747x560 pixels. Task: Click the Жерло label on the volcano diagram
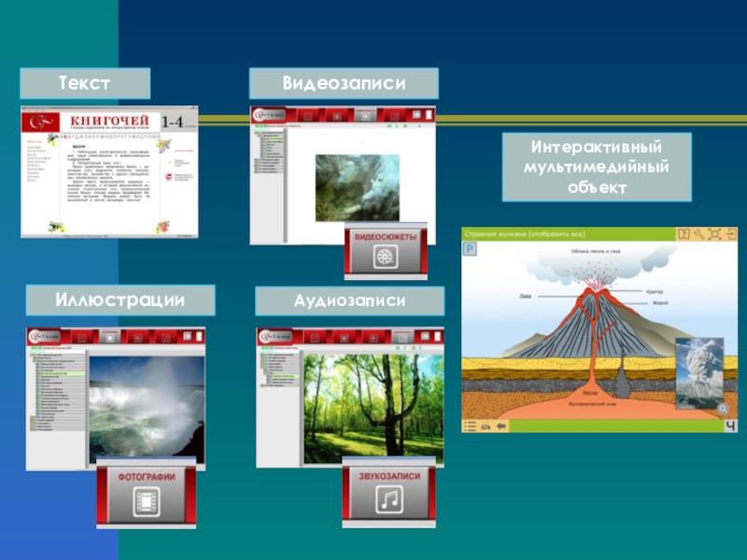(660, 302)
